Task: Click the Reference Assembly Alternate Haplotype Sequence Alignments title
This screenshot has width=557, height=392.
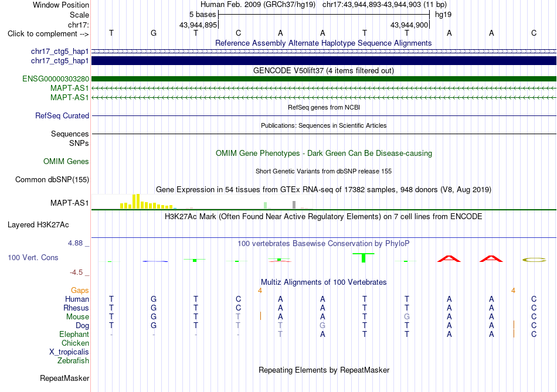Action: (x=324, y=43)
